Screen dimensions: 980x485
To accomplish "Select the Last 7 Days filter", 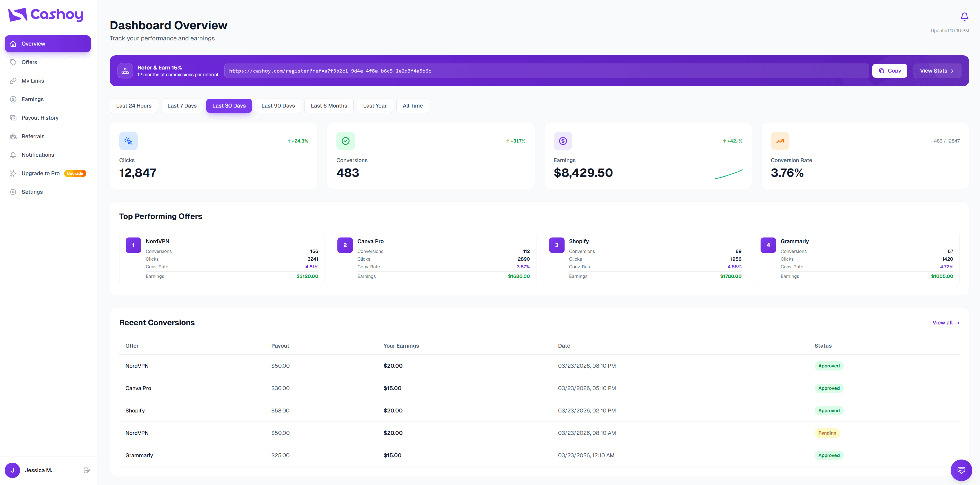I will [182, 106].
